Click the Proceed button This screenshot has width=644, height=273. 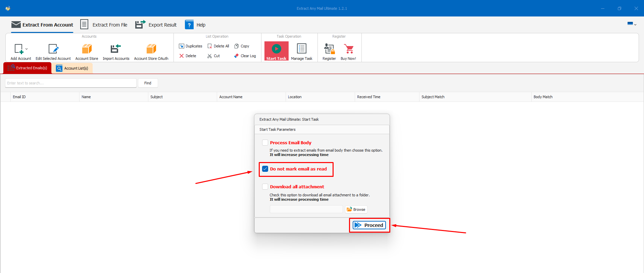click(369, 225)
